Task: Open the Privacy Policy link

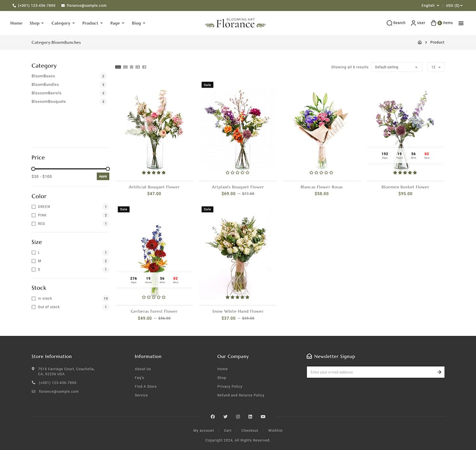Action: (x=229, y=386)
